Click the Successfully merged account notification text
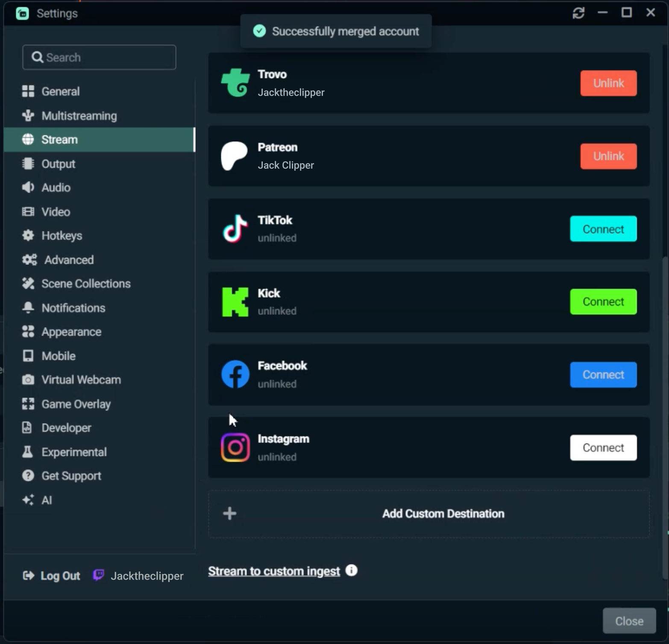This screenshot has width=669, height=644. click(345, 31)
